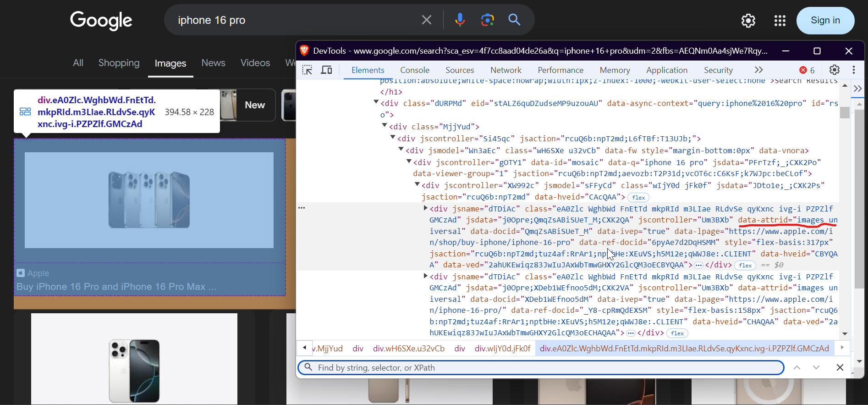Show more DevTools tabs with double chevron
868x405 pixels.
pos(758,70)
